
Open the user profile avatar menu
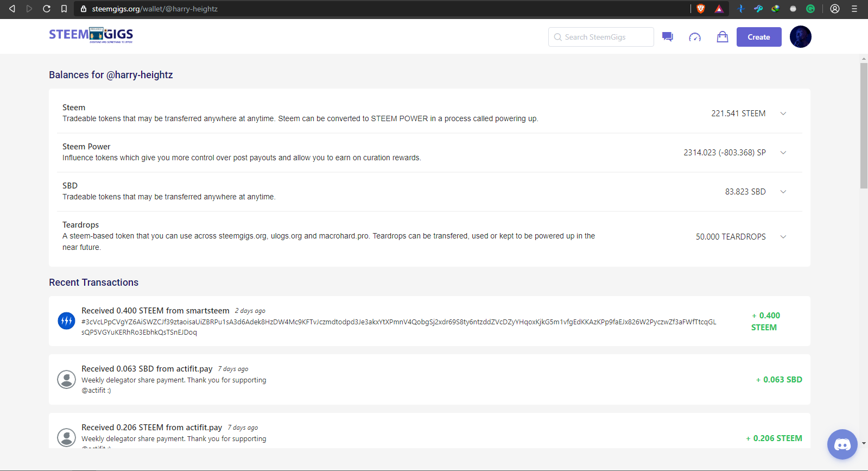[801, 37]
